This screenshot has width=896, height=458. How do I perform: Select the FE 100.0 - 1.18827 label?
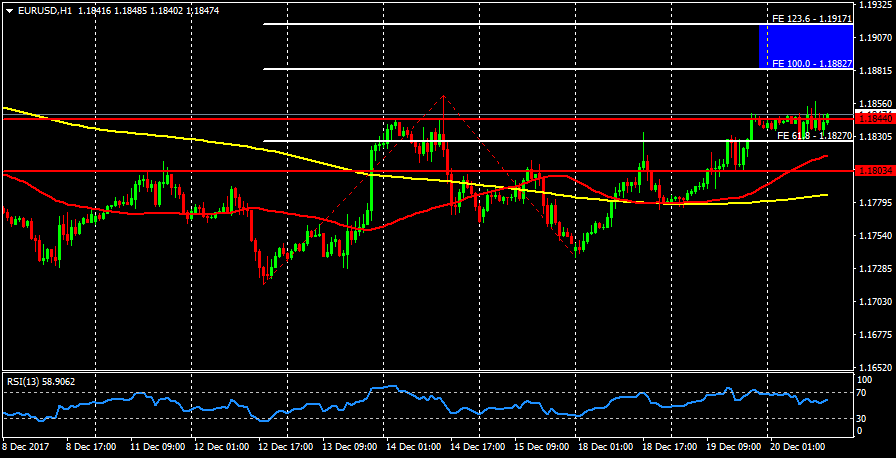811,63
